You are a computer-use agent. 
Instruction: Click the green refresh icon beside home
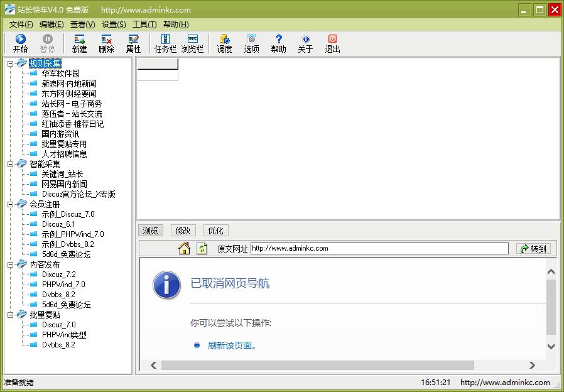coord(202,249)
